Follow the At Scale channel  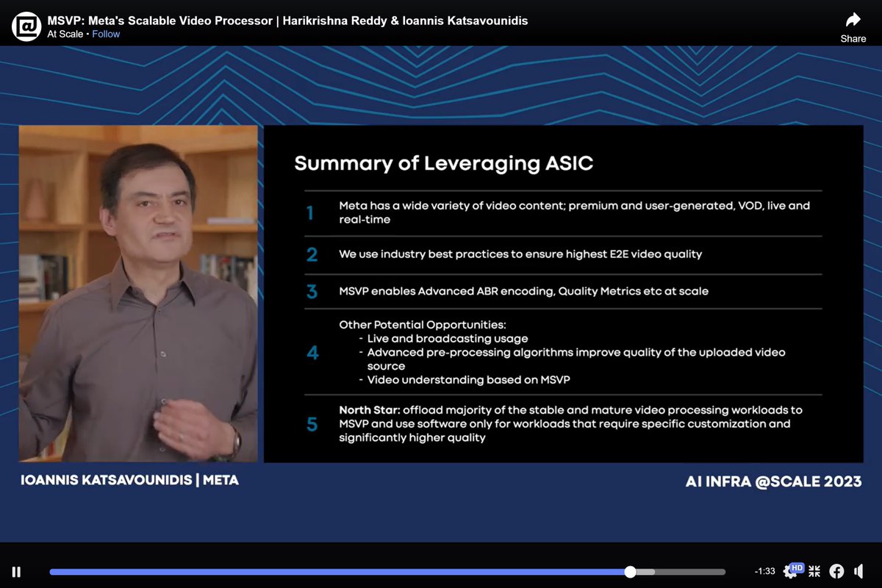[105, 33]
